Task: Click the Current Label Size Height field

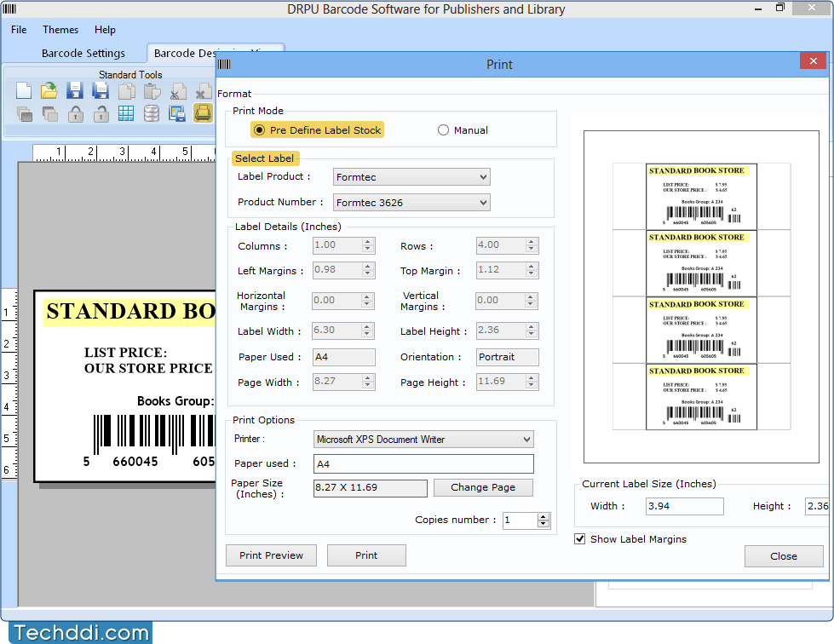Action: tap(818, 506)
